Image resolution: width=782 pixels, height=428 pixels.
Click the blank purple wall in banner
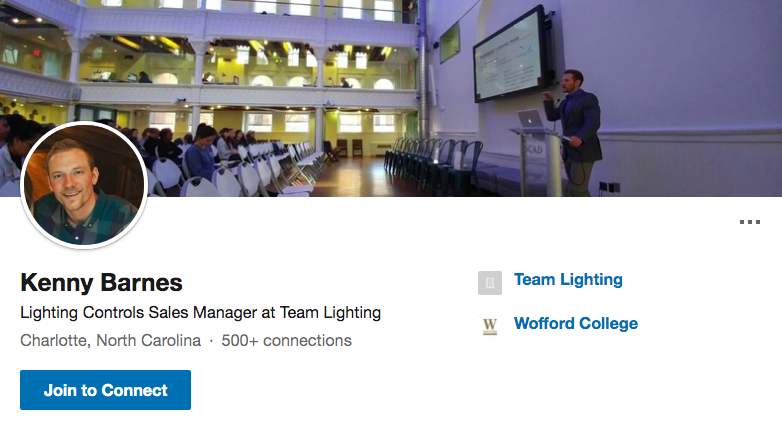(x=688, y=65)
